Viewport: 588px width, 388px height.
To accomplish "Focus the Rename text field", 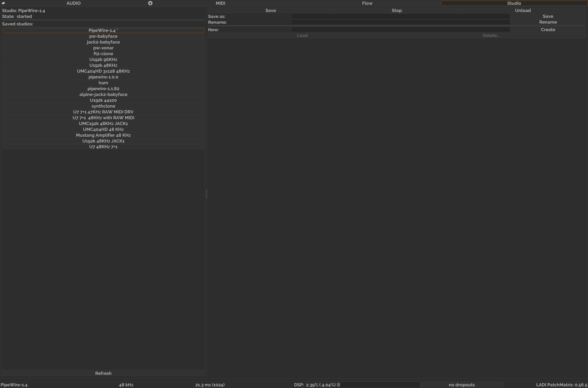I will click(400, 22).
